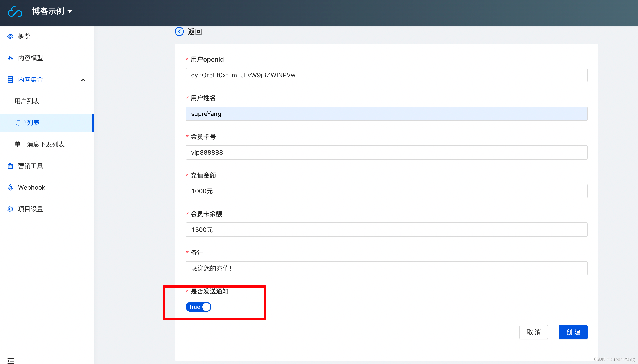Screen dimensions: 638x364
Task: Click the 创建 button
Action: point(573,332)
